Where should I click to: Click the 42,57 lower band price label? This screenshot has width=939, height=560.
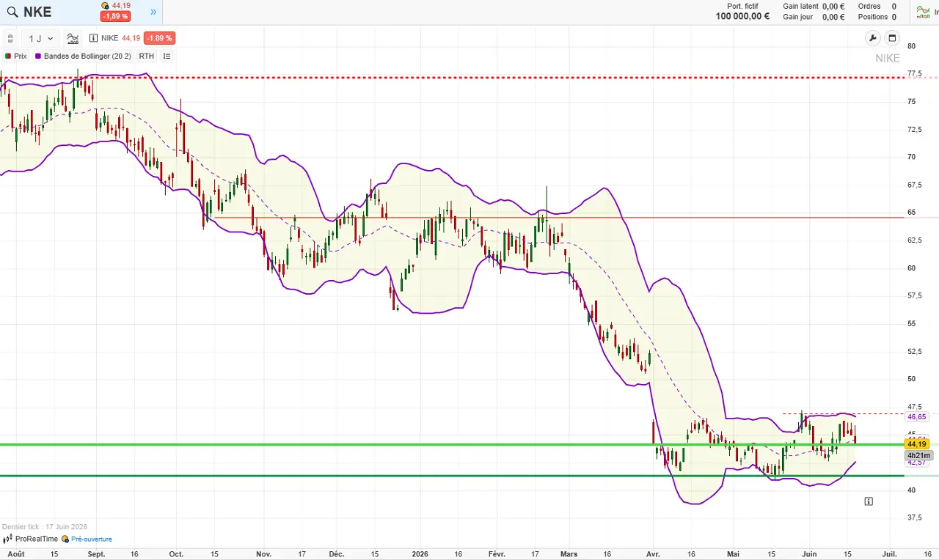click(917, 463)
